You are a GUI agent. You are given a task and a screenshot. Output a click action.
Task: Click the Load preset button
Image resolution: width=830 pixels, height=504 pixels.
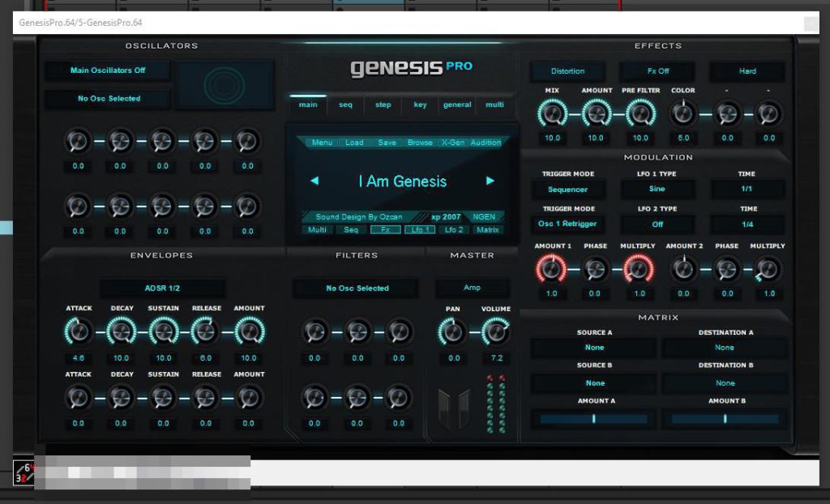click(354, 143)
